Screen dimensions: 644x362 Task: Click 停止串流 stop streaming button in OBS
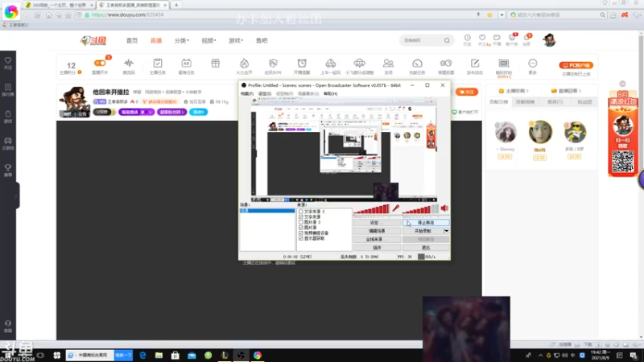click(x=426, y=223)
